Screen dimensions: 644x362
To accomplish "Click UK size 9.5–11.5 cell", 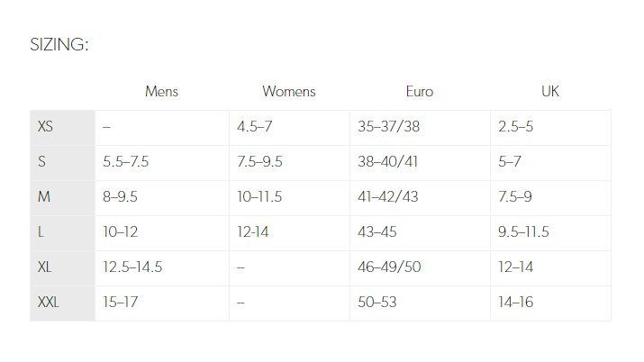I will click(523, 232).
